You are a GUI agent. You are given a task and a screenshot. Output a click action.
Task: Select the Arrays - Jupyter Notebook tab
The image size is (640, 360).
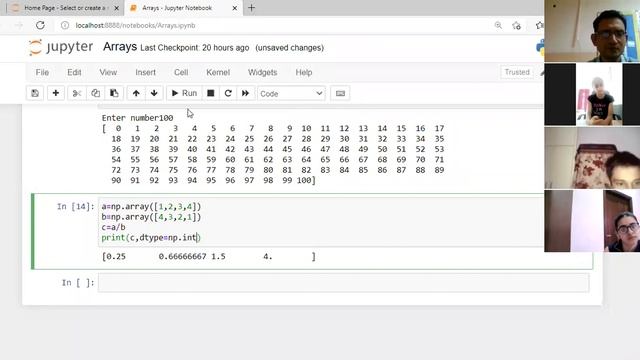tap(177, 8)
